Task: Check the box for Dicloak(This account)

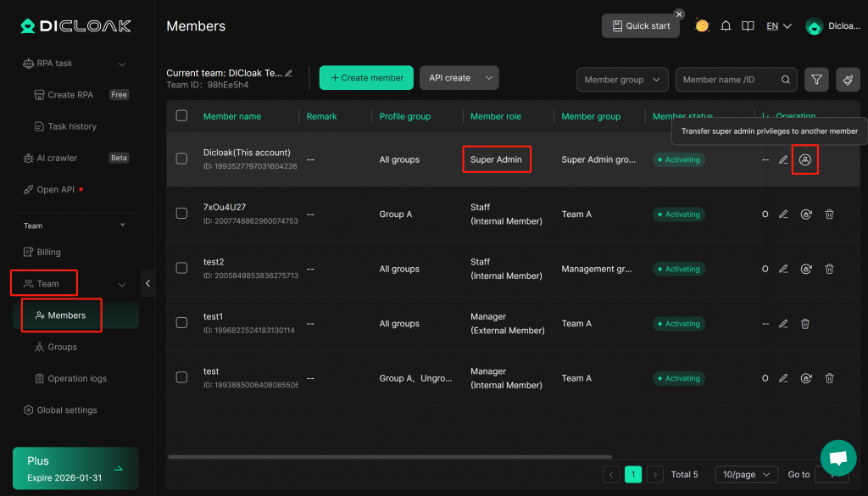Action: (181, 159)
